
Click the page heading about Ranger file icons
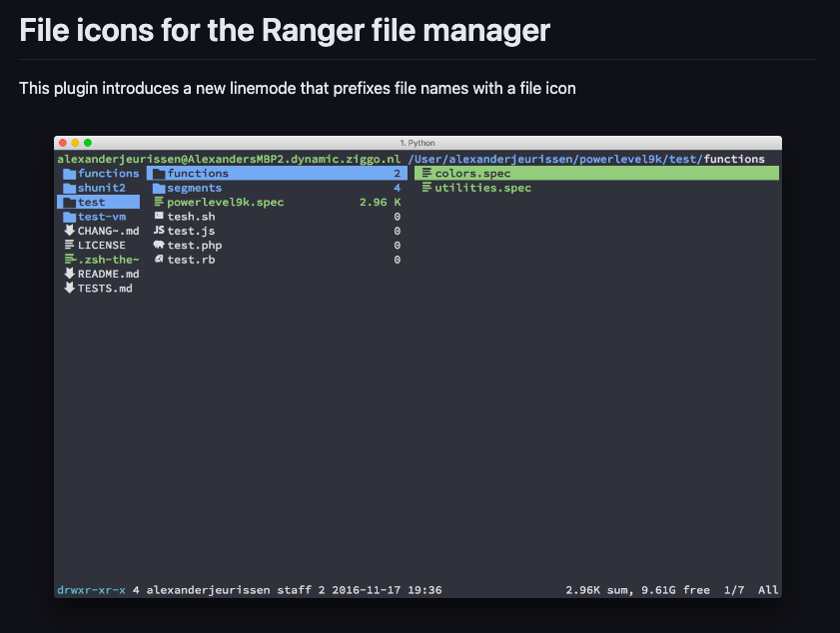click(x=285, y=30)
